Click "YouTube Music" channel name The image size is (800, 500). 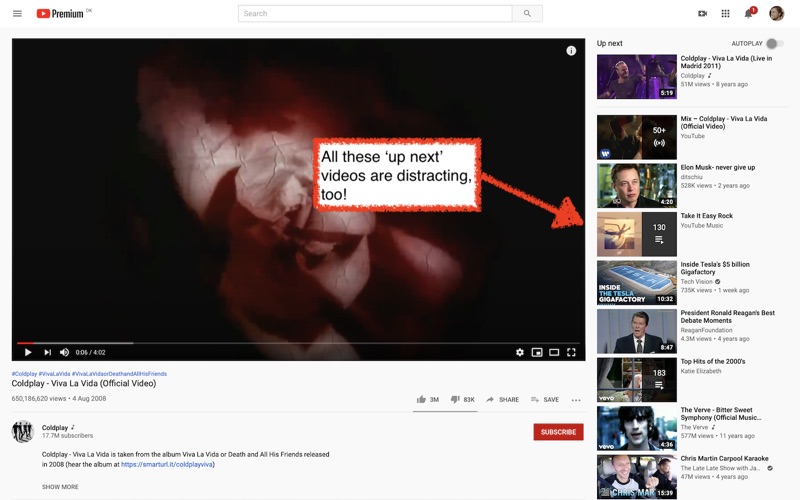(x=702, y=226)
